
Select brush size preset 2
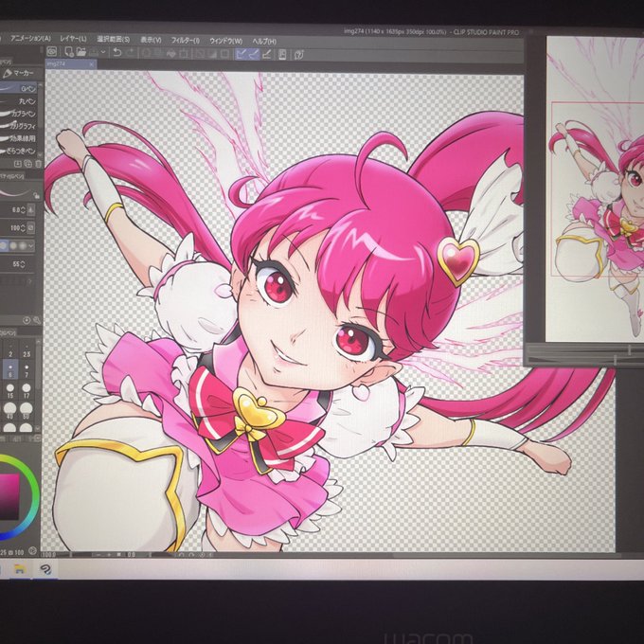click(x=10, y=350)
